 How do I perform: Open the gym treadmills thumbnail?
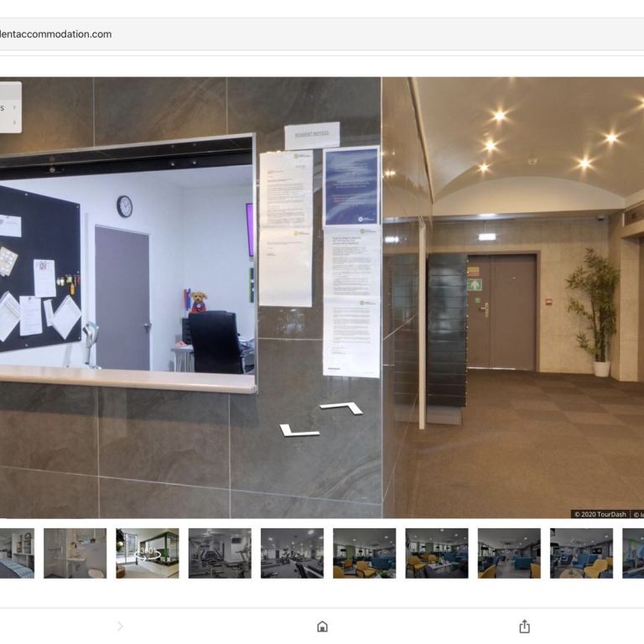pos(220,553)
